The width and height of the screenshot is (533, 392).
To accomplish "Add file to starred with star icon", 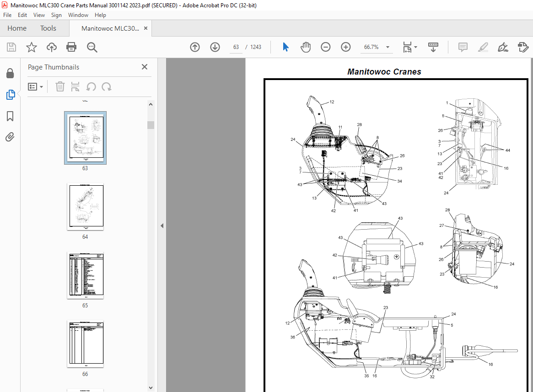I will point(31,47).
